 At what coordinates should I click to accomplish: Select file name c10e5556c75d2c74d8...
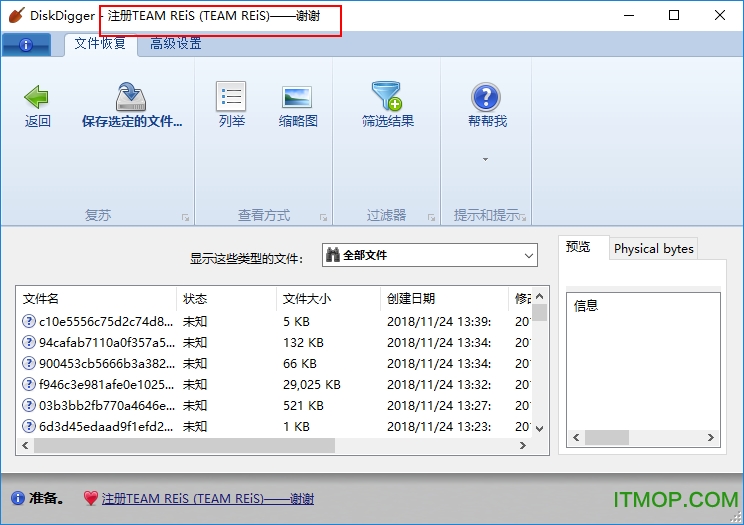106,322
